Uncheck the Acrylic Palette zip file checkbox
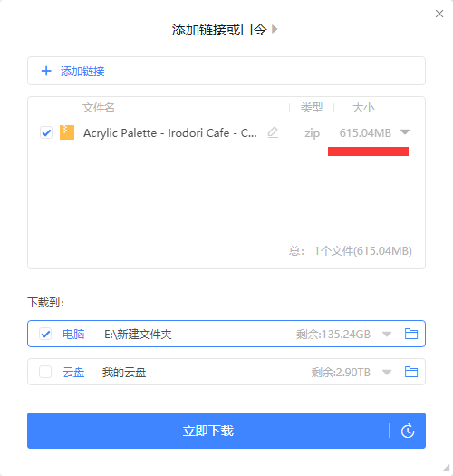This screenshot has height=476, width=453. point(46,132)
